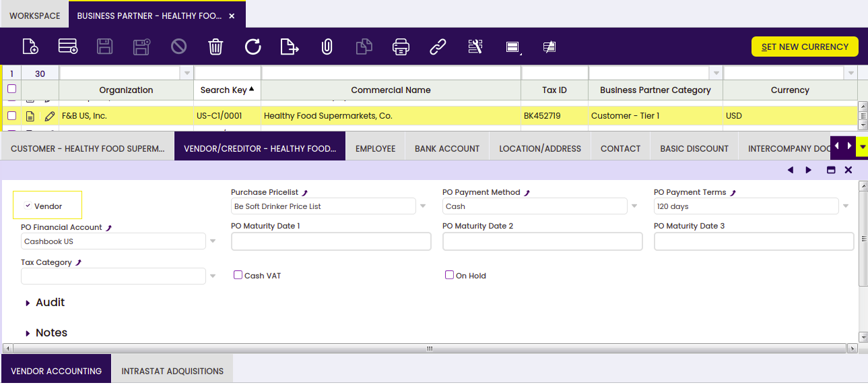Toggle the Vendor checkbox
The image size is (868, 385).
click(x=28, y=206)
